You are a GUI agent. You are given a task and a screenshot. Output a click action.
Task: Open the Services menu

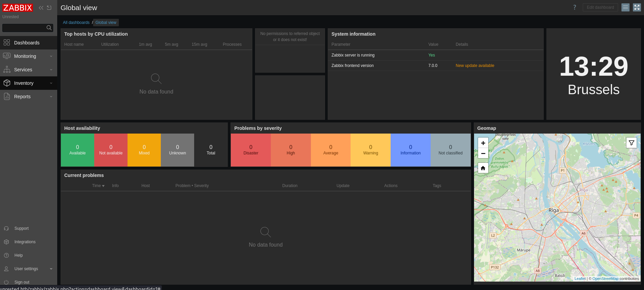click(29, 70)
